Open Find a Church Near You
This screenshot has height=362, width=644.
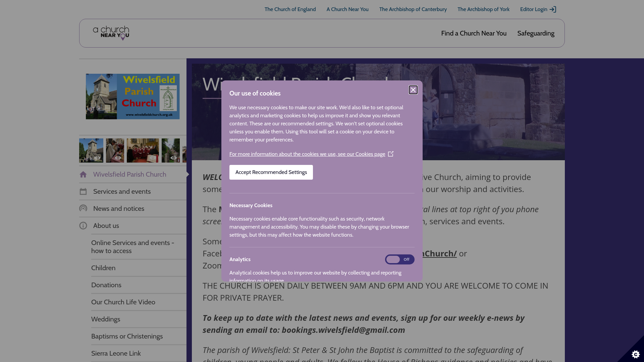474,33
